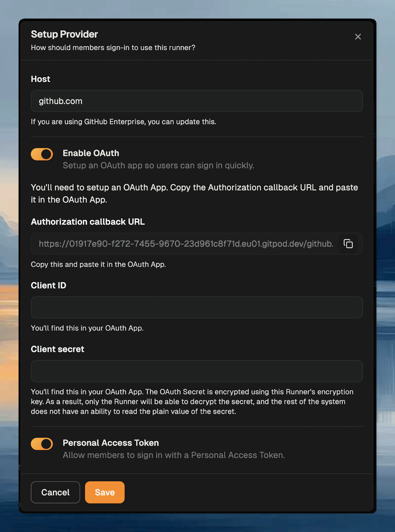Click the 'Host' label

[x=41, y=79]
